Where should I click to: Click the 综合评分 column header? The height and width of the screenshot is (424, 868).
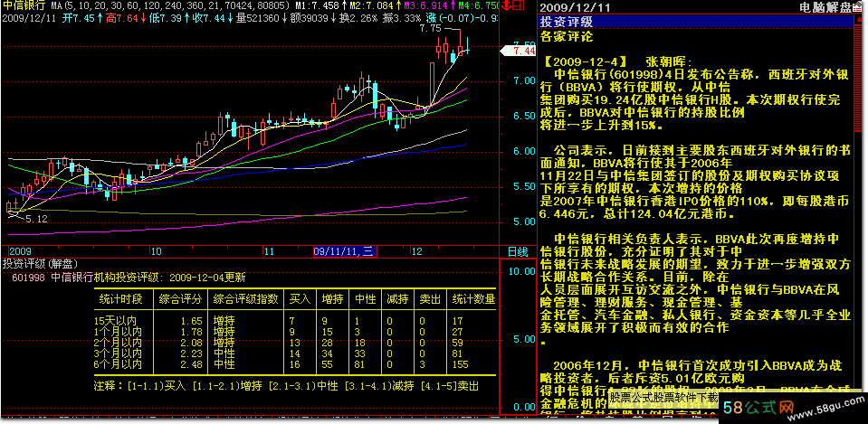[x=180, y=299]
